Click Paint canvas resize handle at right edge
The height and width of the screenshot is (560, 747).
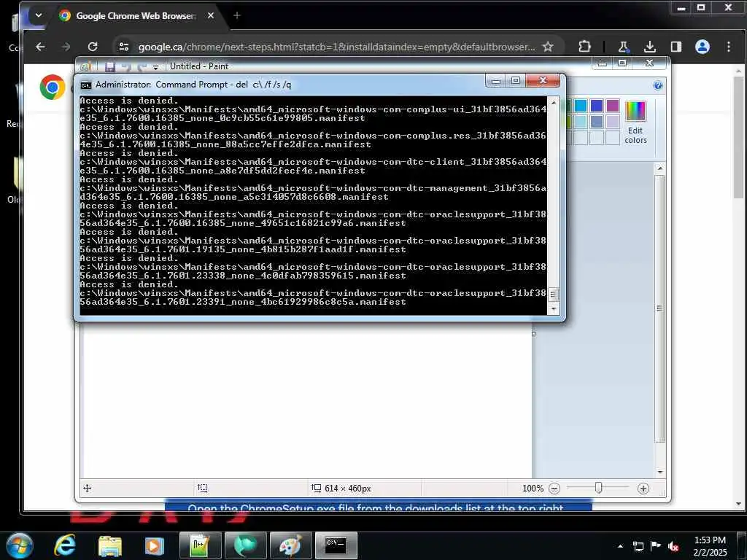(533, 333)
